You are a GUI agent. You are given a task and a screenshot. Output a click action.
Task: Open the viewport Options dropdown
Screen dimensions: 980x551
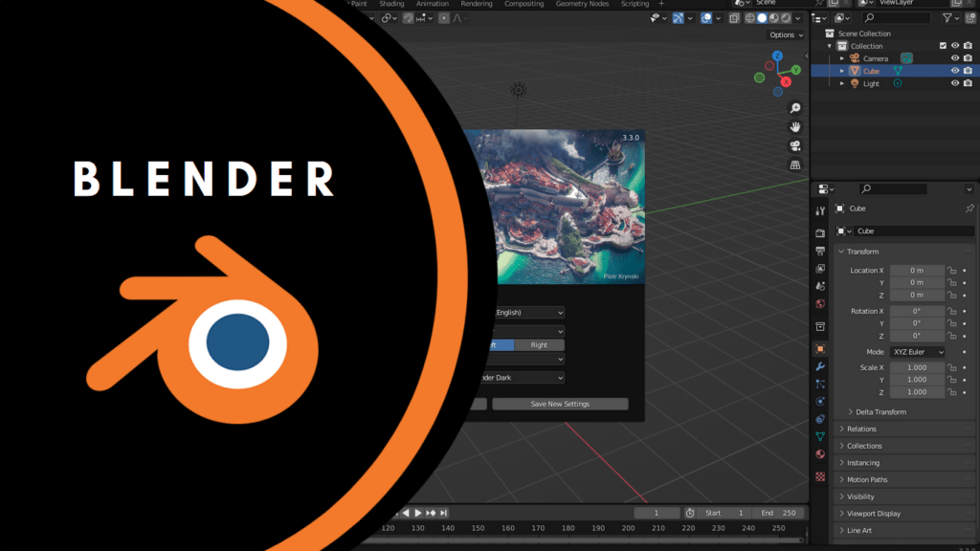click(x=787, y=34)
